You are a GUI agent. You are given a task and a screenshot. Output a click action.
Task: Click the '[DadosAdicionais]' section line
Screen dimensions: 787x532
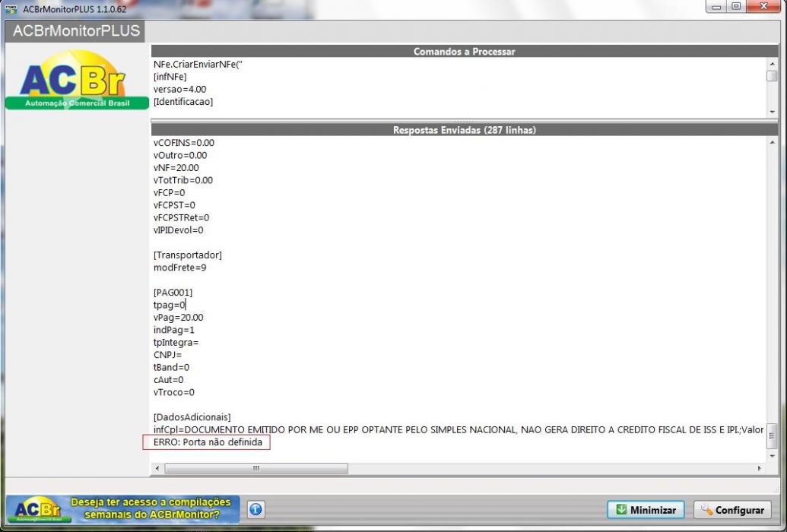point(192,417)
